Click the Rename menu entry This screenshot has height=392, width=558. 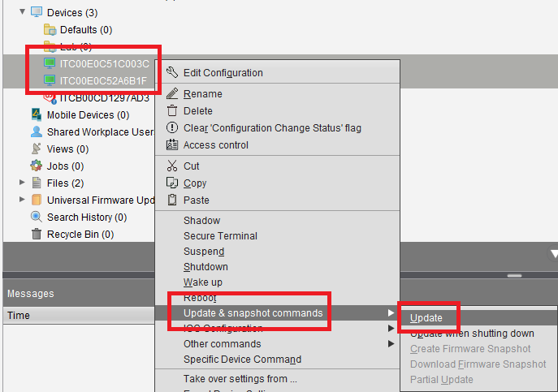click(202, 94)
